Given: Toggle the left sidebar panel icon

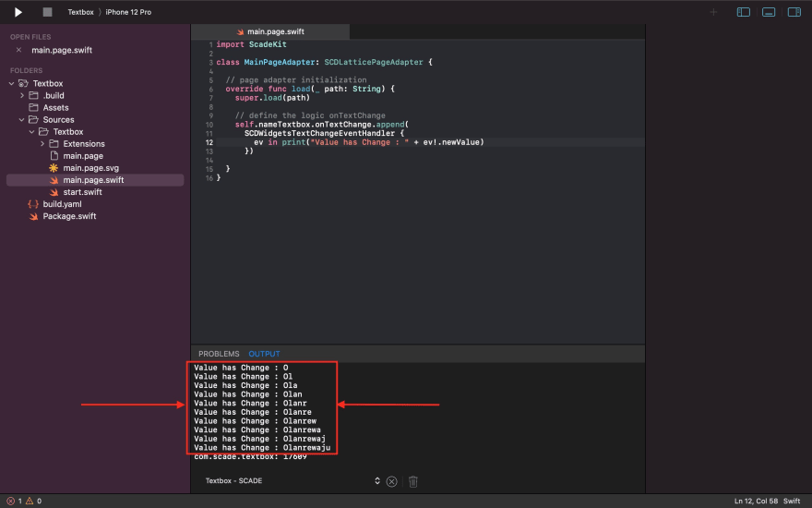Looking at the screenshot, I should (x=743, y=12).
